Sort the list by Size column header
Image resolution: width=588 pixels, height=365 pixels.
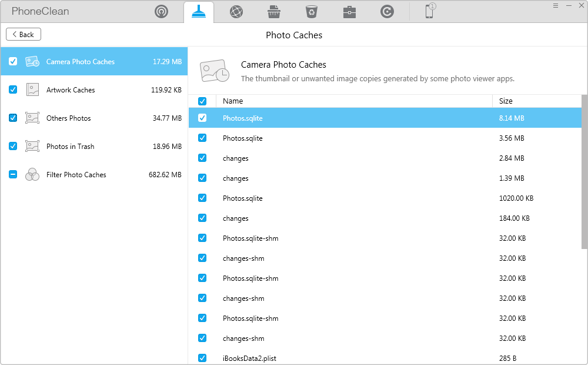pyautogui.click(x=506, y=101)
